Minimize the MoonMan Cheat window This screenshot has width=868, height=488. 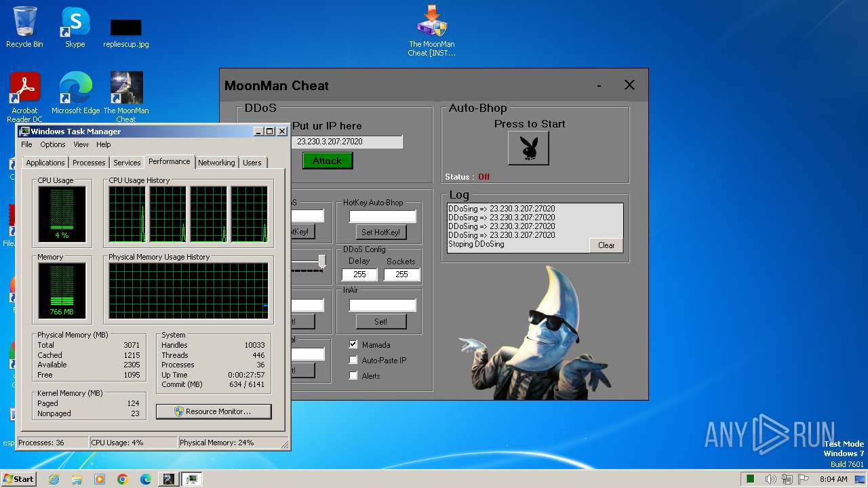pyautogui.click(x=599, y=85)
